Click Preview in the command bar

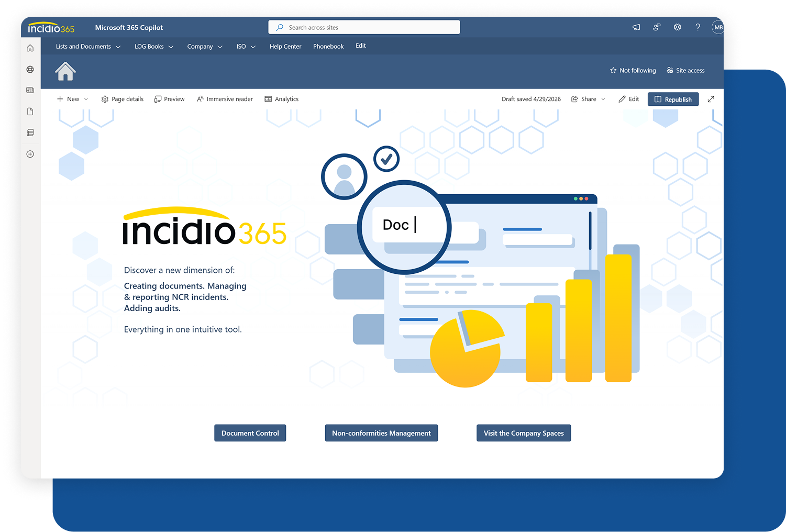[169, 99]
